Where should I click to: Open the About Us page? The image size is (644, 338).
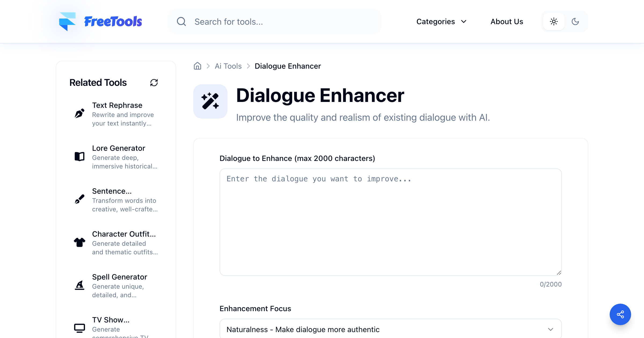pyautogui.click(x=507, y=21)
